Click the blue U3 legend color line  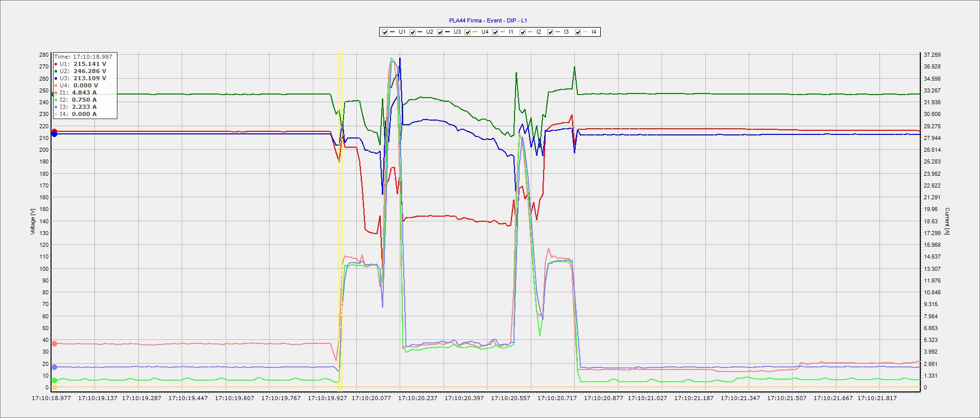[448, 32]
